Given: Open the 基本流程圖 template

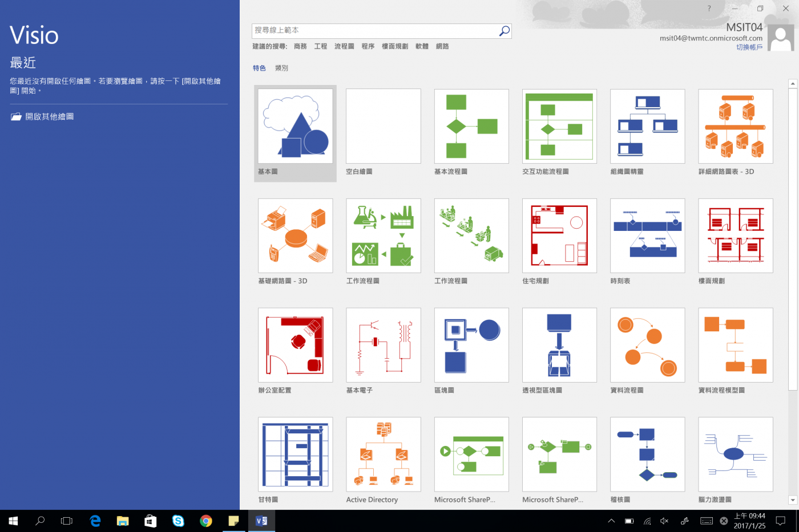Looking at the screenshot, I should tap(471, 126).
